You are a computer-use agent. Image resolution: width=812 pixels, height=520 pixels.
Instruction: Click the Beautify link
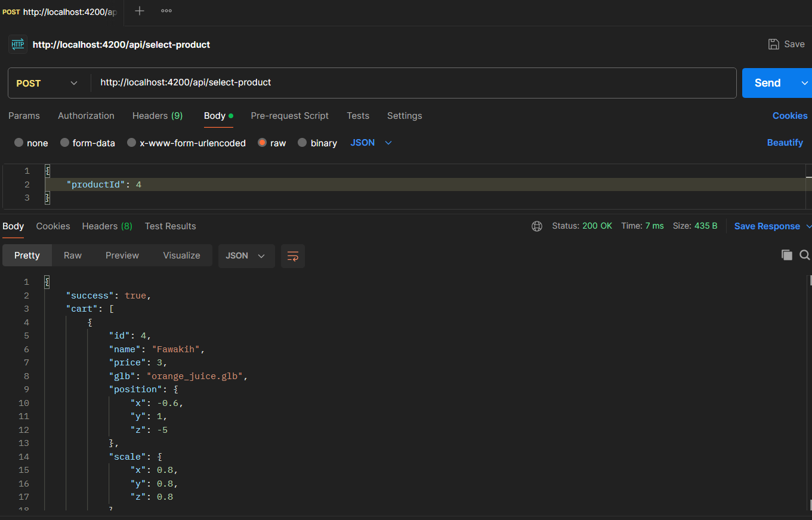click(x=785, y=143)
